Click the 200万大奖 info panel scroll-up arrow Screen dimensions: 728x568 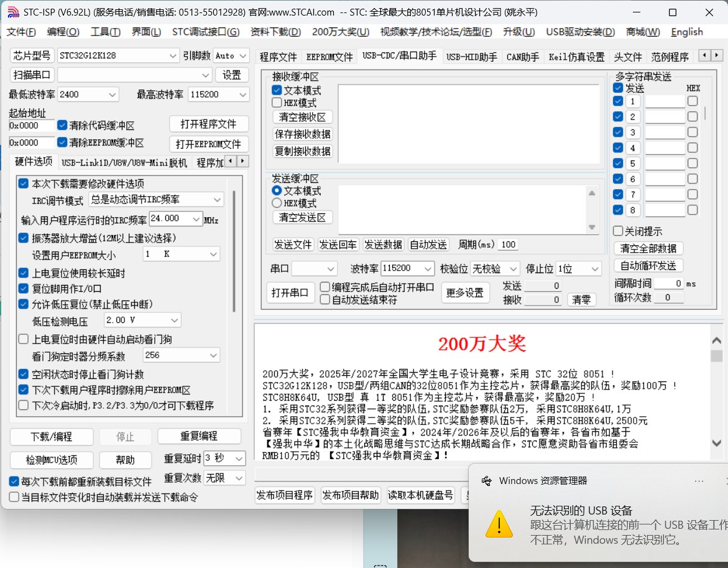coord(717,340)
